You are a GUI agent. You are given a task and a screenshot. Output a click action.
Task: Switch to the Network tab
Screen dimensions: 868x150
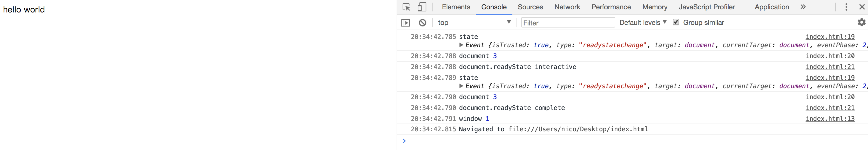coord(567,7)
